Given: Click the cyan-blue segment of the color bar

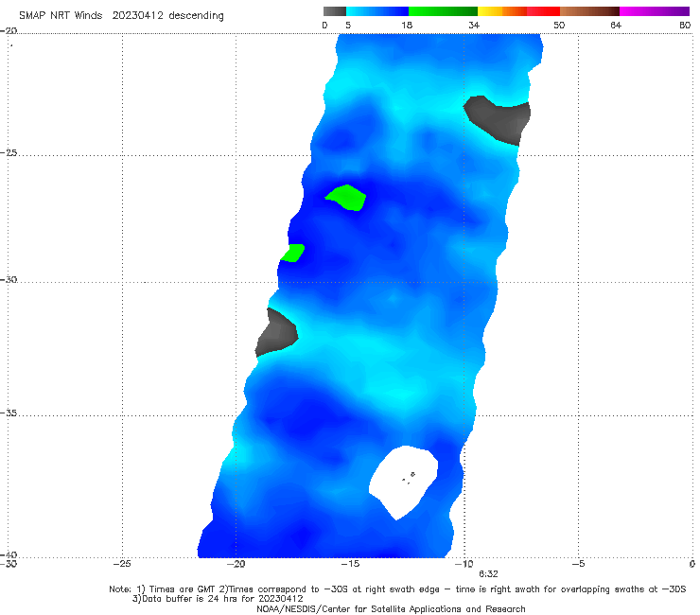Looking at the screenshot, I should [x=377, y=11].
